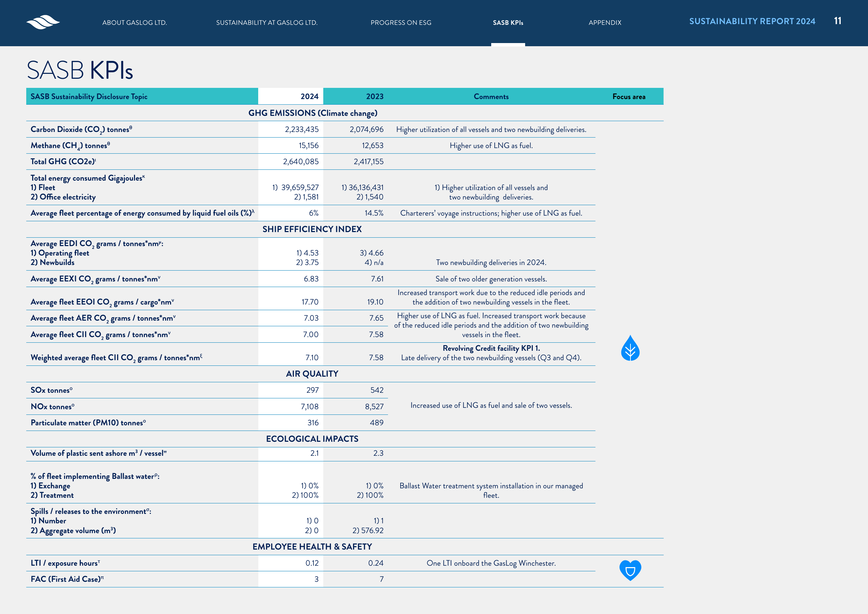Screen dimensions: 868x614
Task: Click GHG EMISSIONS section heading
Action: point(313,113)
